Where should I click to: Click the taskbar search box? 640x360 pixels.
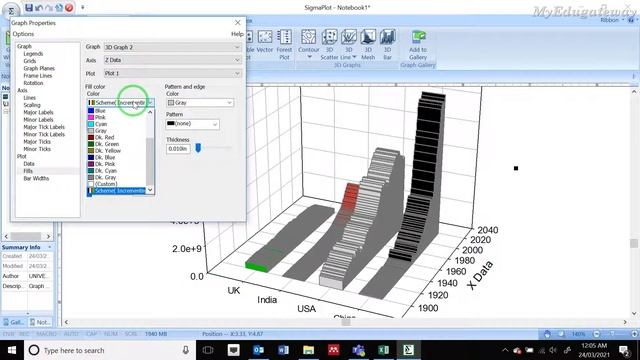(110, 350)
